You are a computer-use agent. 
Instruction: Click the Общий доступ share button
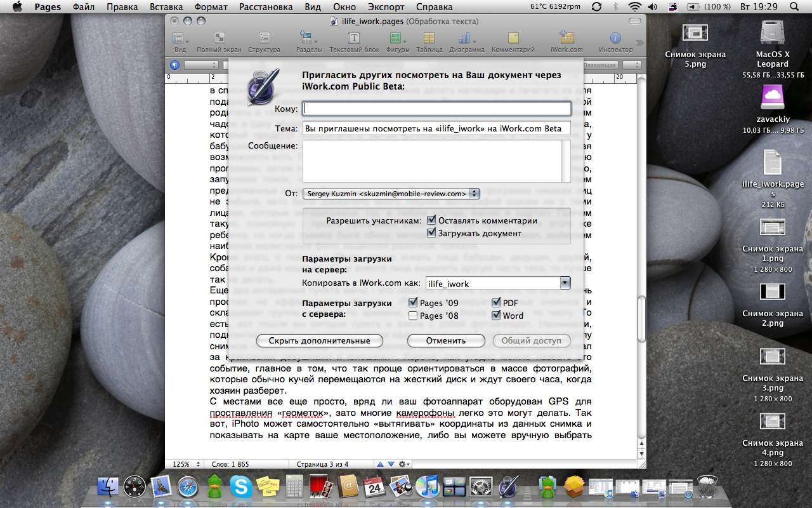(x=532, y=340)
